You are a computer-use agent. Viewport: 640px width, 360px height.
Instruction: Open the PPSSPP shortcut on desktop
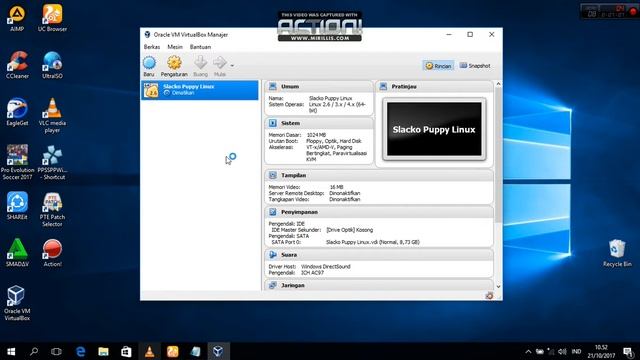tap(52, 162)
